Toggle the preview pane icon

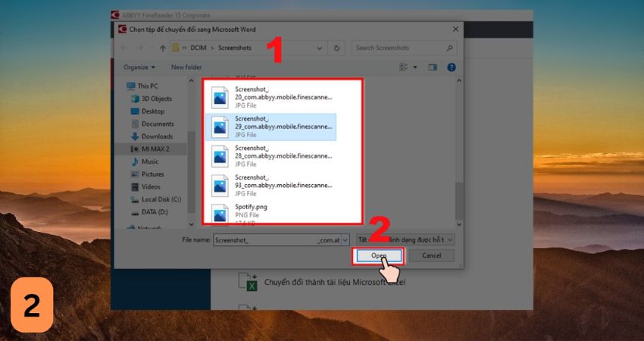pos(433,67)
